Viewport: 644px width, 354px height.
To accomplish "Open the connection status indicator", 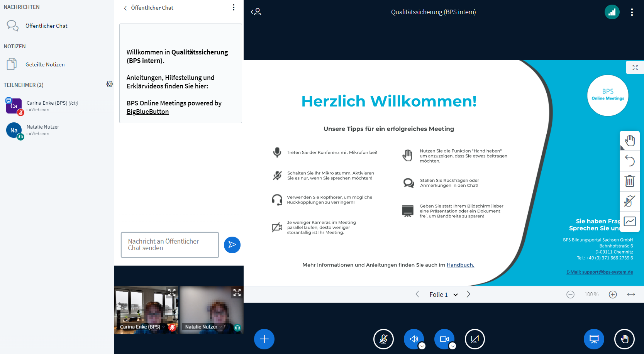I will click(x=612, y=12).
